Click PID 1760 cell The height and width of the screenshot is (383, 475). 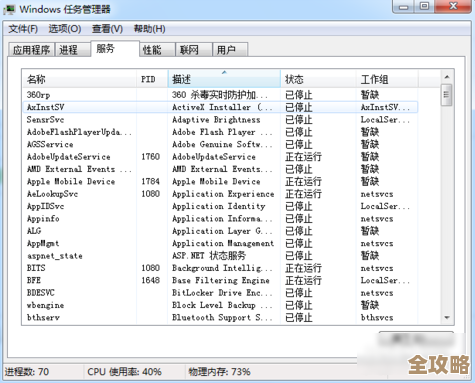(x=150, y=157)
